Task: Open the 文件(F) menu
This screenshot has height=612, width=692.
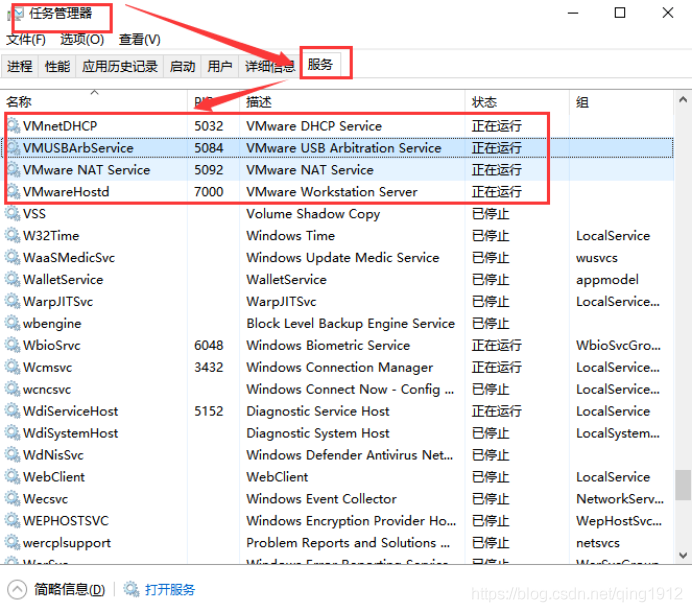Action: (x=26, y=40)
